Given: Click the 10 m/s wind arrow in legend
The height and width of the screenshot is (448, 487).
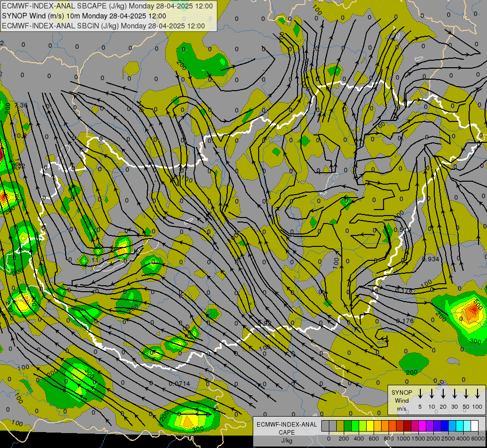Looking at the screenshot, I should (x=432, y=393).
